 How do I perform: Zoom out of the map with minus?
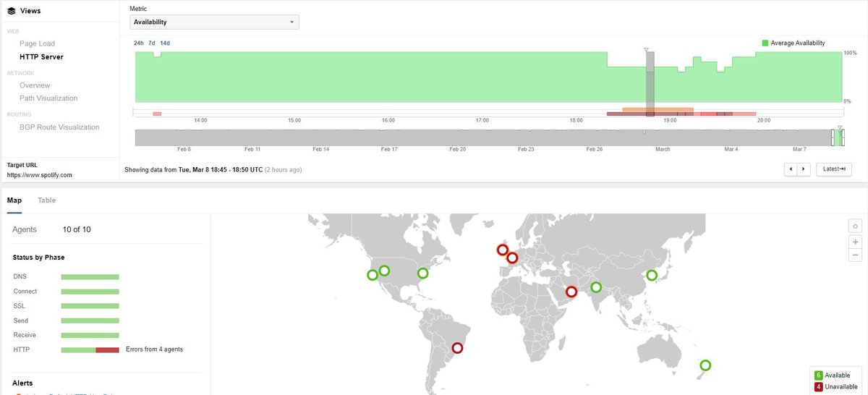[x=856, y=255]
